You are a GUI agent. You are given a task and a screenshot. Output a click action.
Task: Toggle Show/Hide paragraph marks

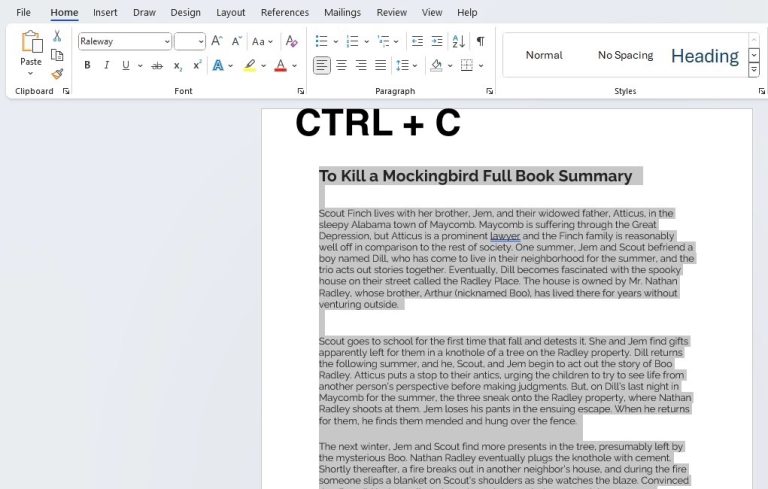click(480, 41)
